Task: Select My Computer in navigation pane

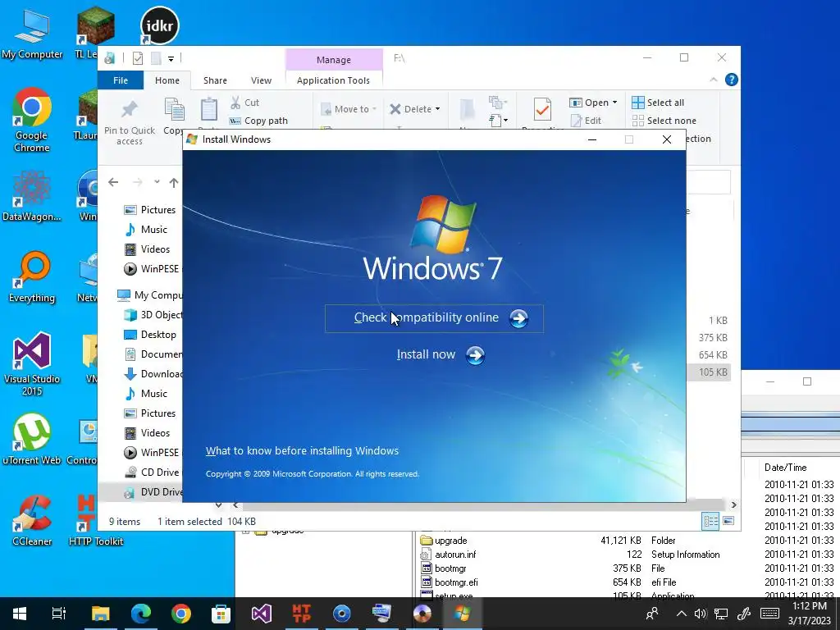Action: click(x=149, y=295)
